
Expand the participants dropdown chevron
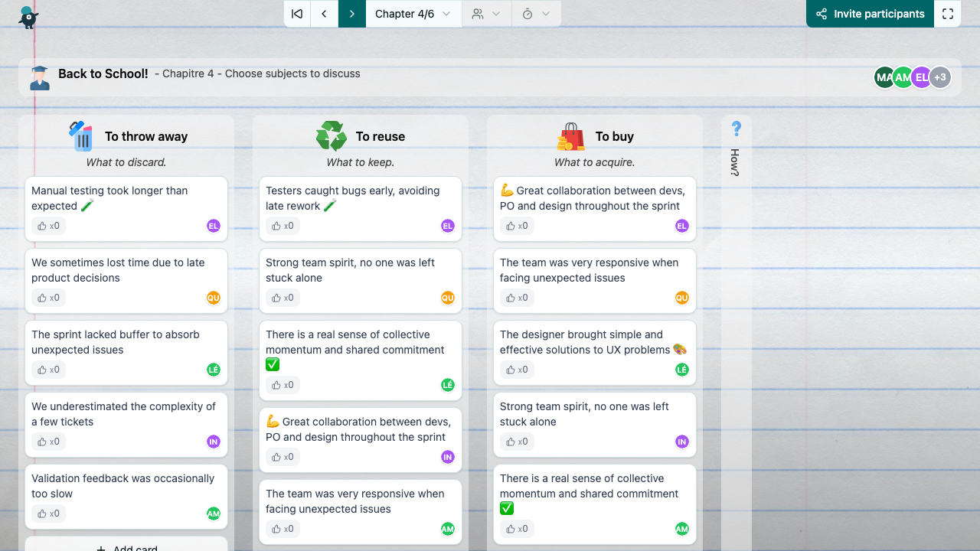point(496,14)
